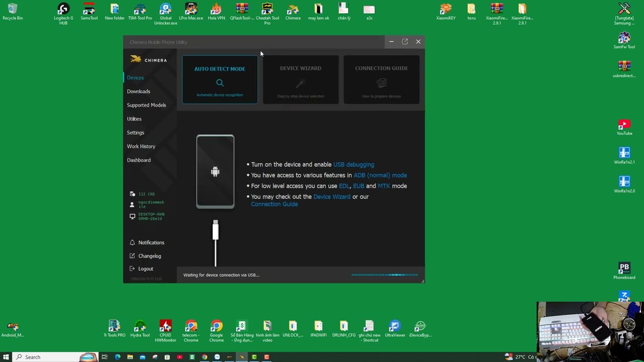
Task: Click the phone illustration with Android logo
Action: pos(215,171)
